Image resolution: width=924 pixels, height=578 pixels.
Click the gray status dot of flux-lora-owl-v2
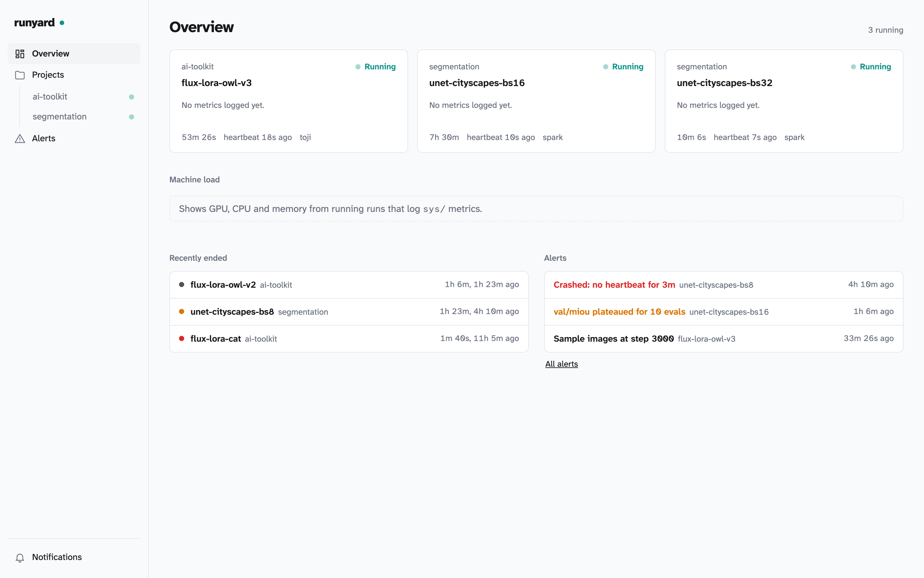(182, 285)
